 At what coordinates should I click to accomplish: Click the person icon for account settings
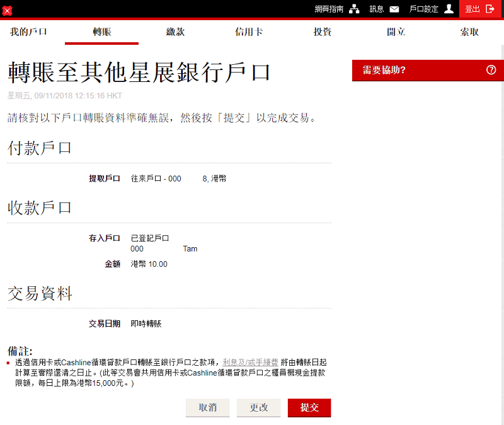449,9
